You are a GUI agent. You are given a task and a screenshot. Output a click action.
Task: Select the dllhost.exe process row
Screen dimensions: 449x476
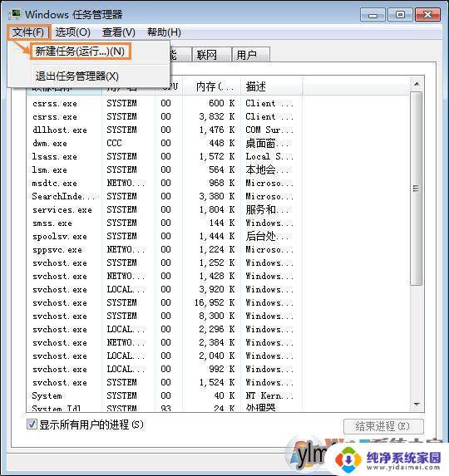click(164, 130)
